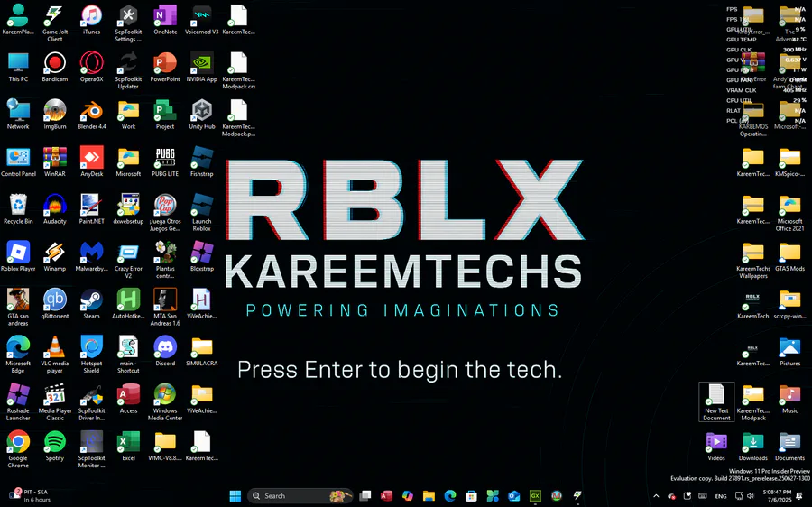The image size is (812, 507).
Task: Open the Downloads desktop folder
Action: click(x=753, y=446)
